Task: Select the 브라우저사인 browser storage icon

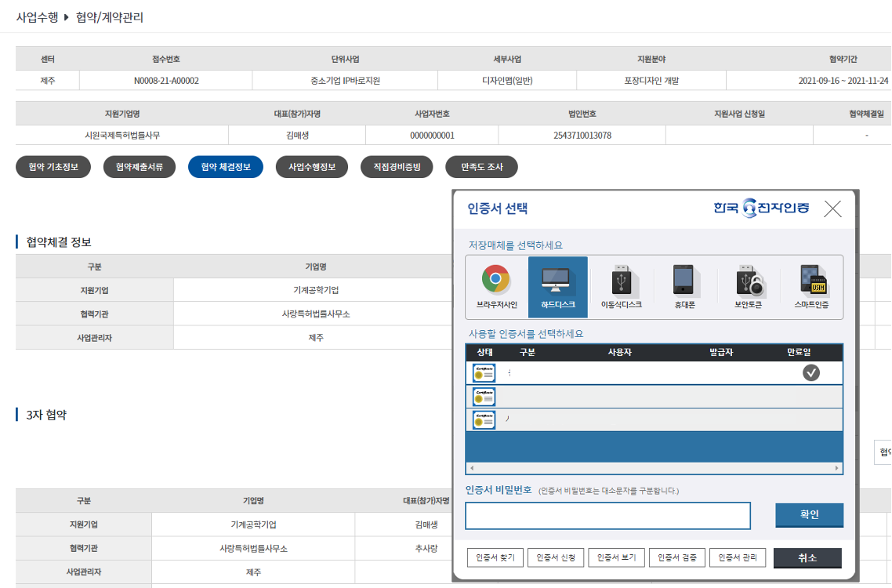Action: coord(496,286)
